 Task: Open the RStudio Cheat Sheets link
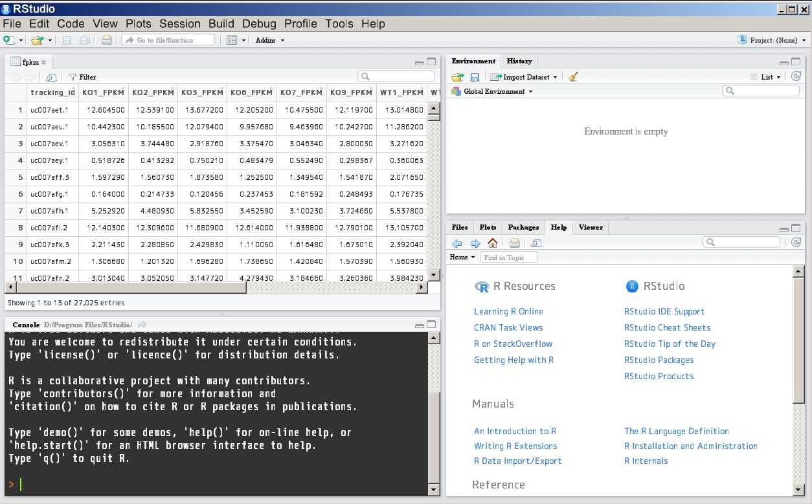click(668, 327)
